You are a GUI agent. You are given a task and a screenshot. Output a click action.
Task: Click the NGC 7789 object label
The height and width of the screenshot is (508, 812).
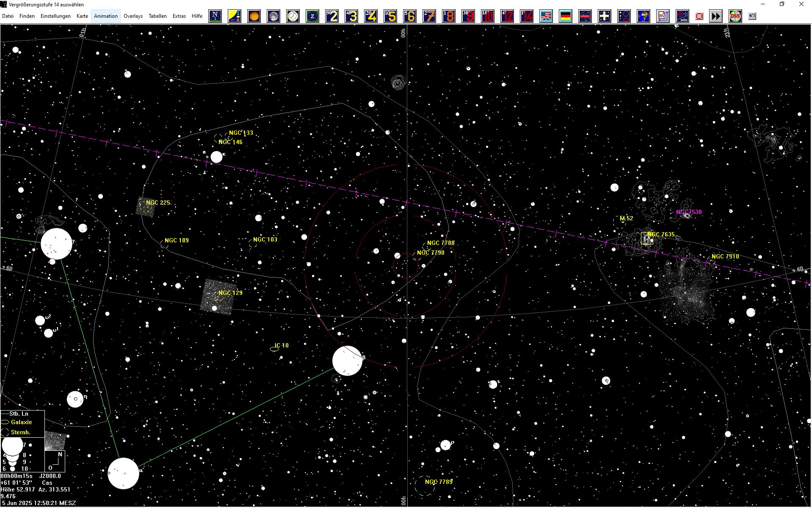coord(439,482)
